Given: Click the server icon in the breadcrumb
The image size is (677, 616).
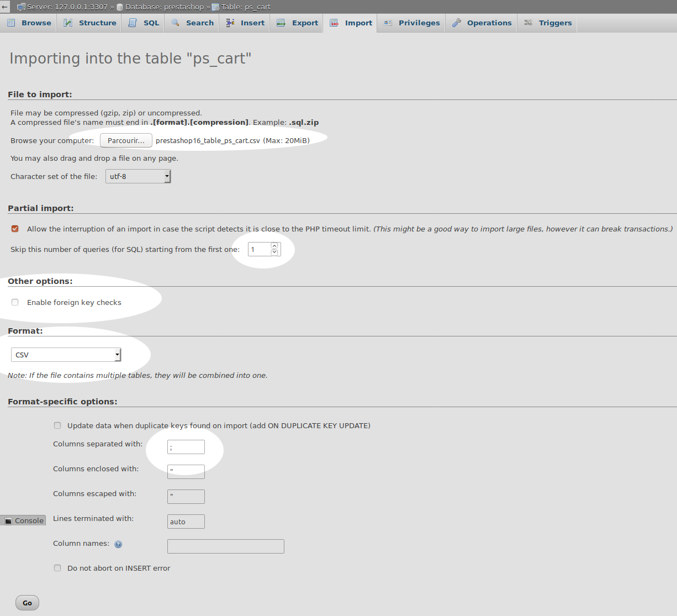Looking at the screenshot, I should click(x=21, y=7).
